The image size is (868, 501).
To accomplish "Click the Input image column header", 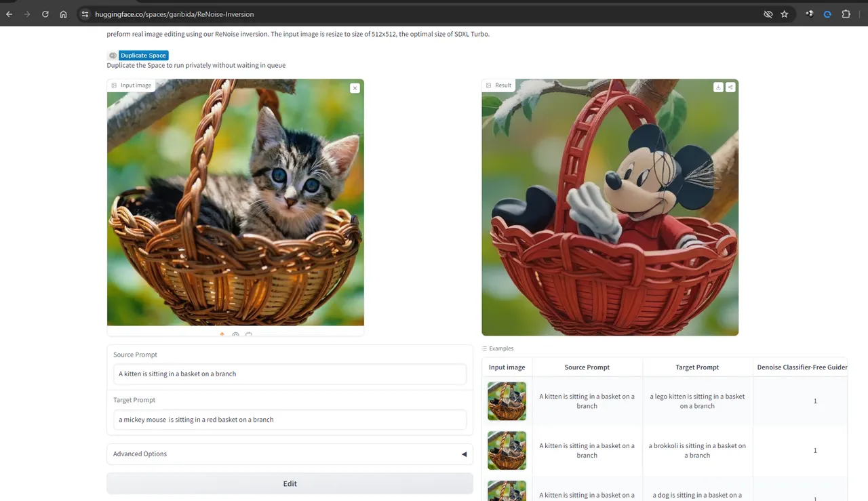I will [507, 367].
